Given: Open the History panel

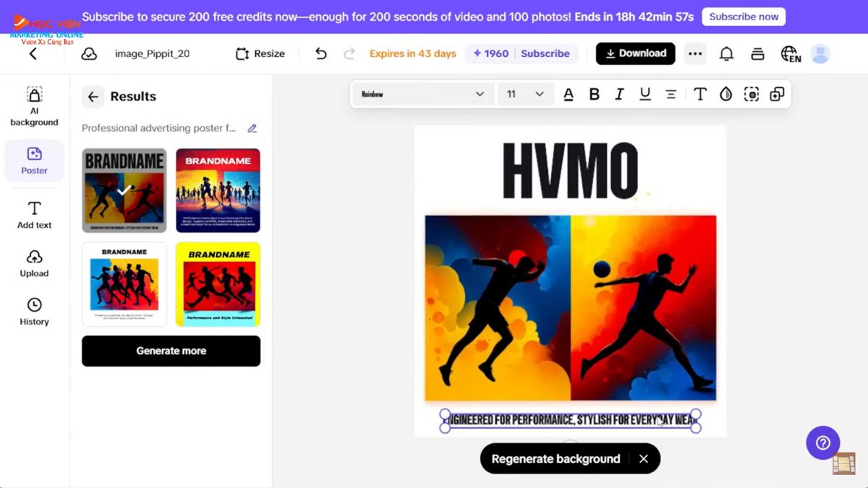Looking at the screenshot, I should (x=34, y=312).
